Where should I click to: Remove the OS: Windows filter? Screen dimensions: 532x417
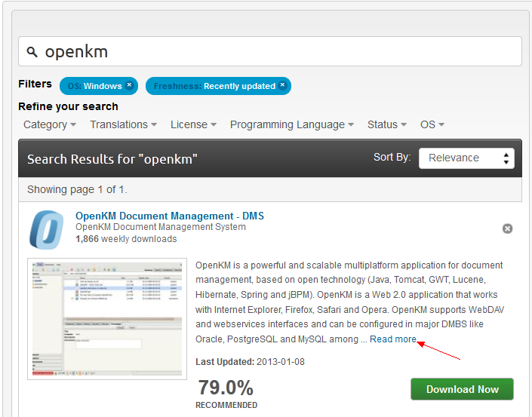pyautogui.click(x=129, y=85)
